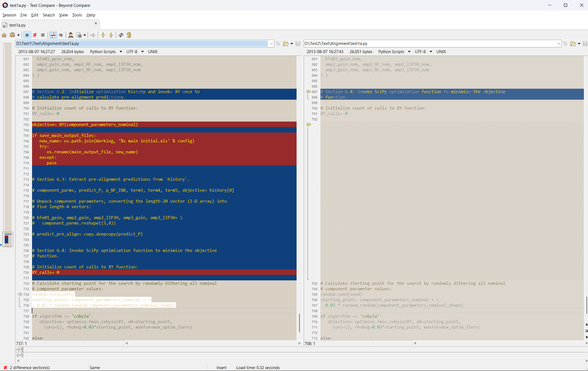Edit right file path D:\Test2 field

pyautogui.click(x=430, y=44)
